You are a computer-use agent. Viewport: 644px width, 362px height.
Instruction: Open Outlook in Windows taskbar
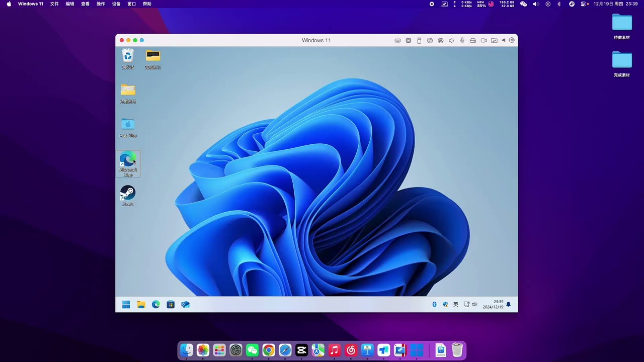(x=185, y=305)
